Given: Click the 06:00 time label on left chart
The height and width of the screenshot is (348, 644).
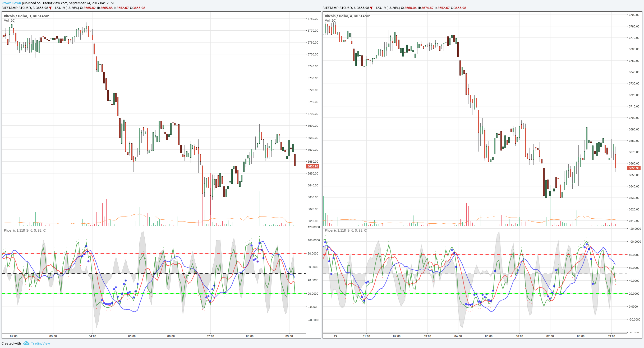Looking at the screenshot, I should (171, 336).
